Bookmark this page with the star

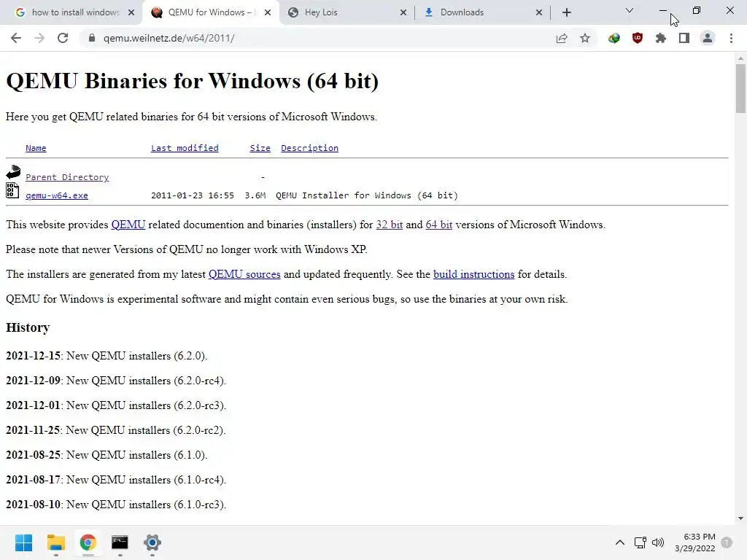tap(585, 38)
